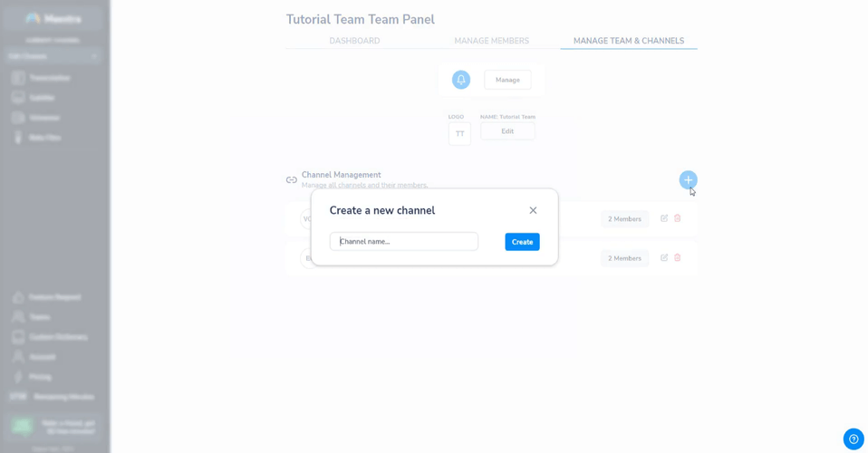This screenshot has width=868, height=453.
Task: Open Custom Dictionary in the sidebar
Action: pos(50,337)
